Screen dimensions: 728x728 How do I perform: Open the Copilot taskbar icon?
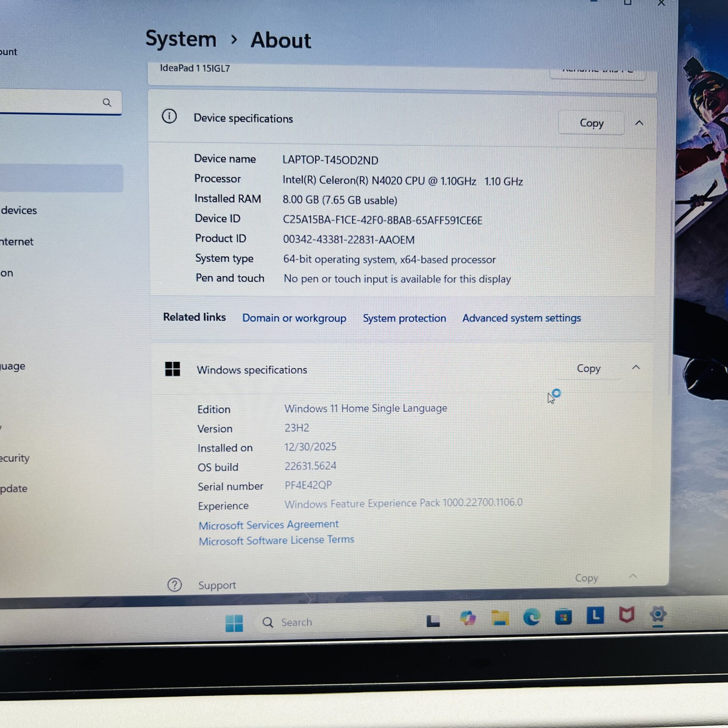click(468, 618)
